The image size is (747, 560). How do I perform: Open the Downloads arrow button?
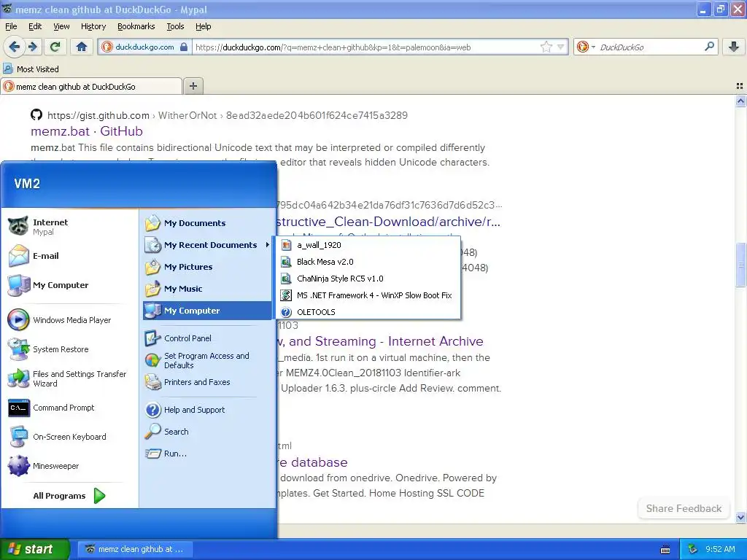pos(734,47)
